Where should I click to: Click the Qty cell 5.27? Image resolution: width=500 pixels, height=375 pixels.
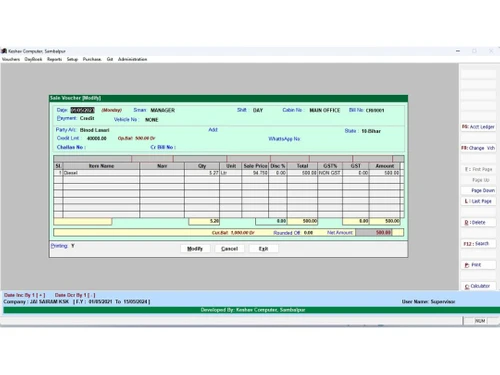click(202, 173)
